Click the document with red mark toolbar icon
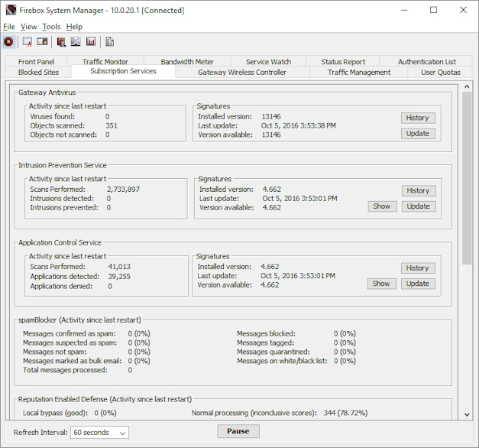The image size is (479, 448). pos(28,42)
